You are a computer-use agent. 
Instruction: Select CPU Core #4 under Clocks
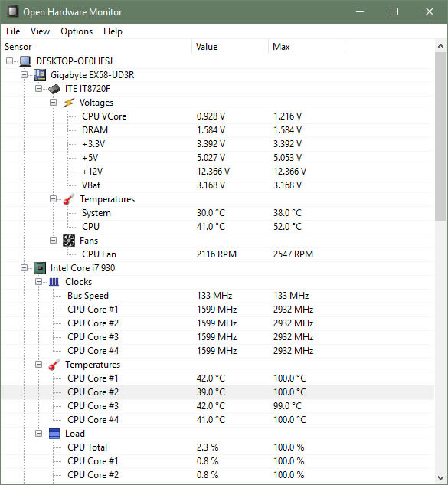(x=217, y=351)
